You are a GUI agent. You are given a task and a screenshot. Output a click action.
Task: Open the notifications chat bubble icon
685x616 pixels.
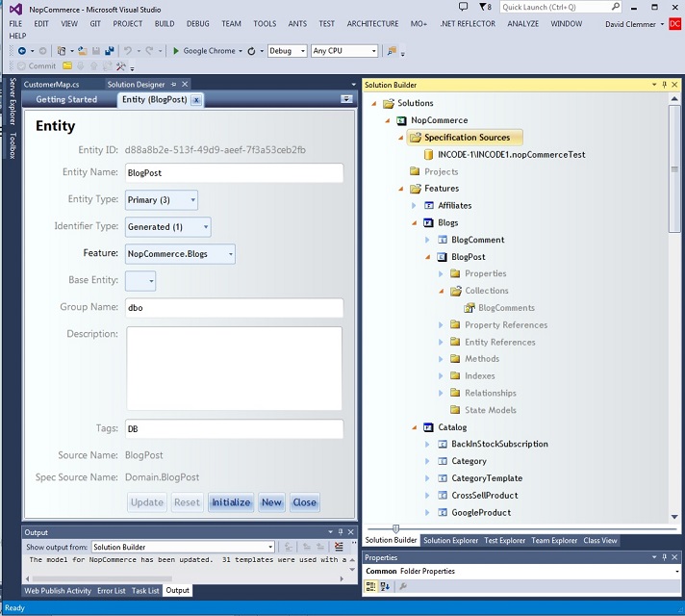(463, 7)
